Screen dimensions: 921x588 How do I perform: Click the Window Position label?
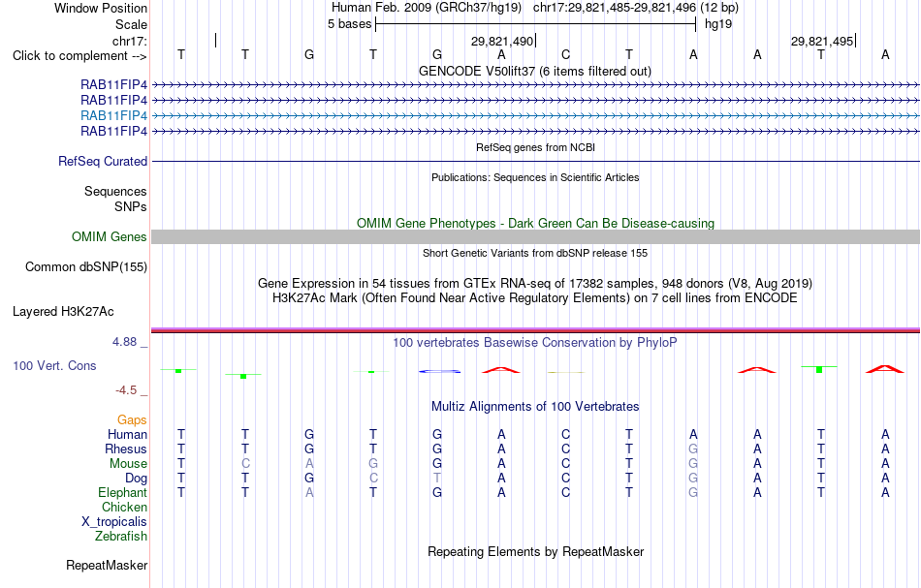tap(101, 8)
